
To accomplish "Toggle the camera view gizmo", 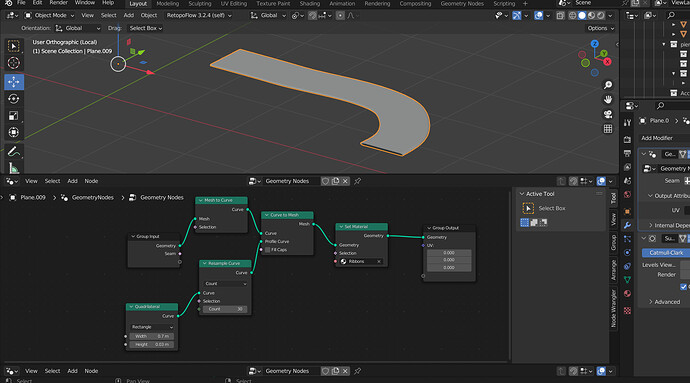I will point(608,114).
